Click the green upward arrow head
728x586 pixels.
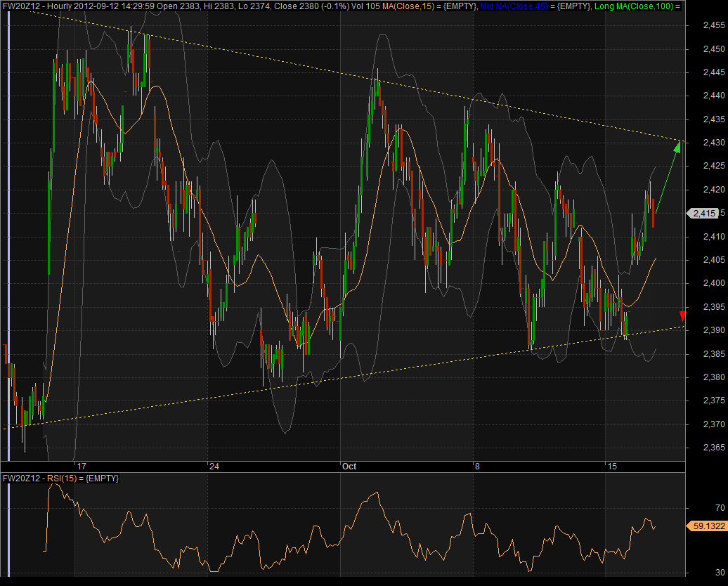click(677, 146)
